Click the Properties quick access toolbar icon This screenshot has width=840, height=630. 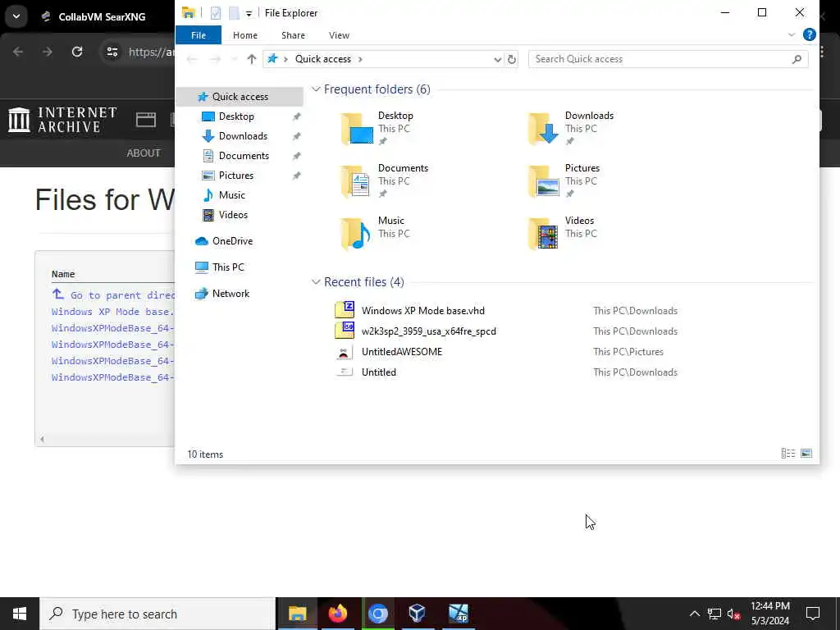216,13
